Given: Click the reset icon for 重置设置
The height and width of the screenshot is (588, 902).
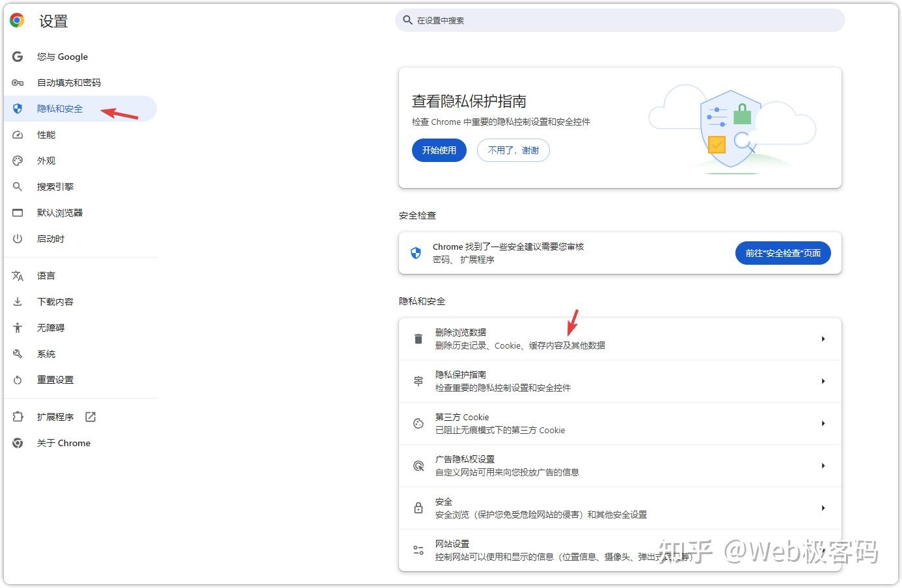Looking at the screenshot, I should pos(18,380).
